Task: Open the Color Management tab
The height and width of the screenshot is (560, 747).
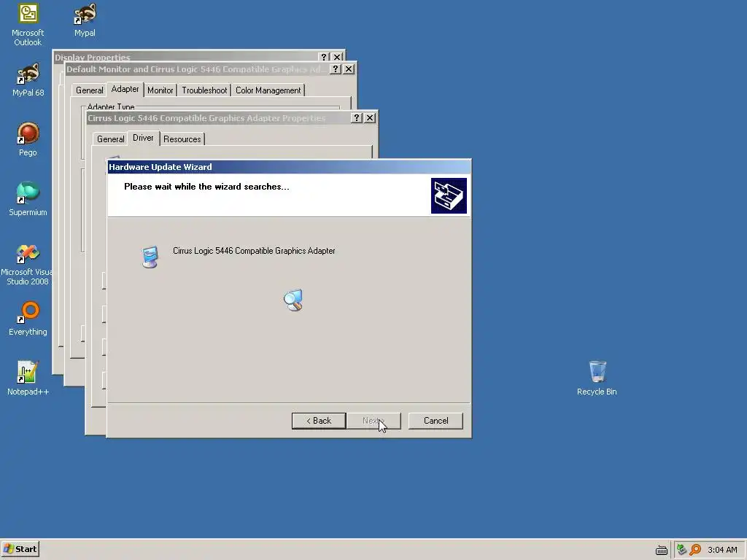Action: tap(268, 90)
